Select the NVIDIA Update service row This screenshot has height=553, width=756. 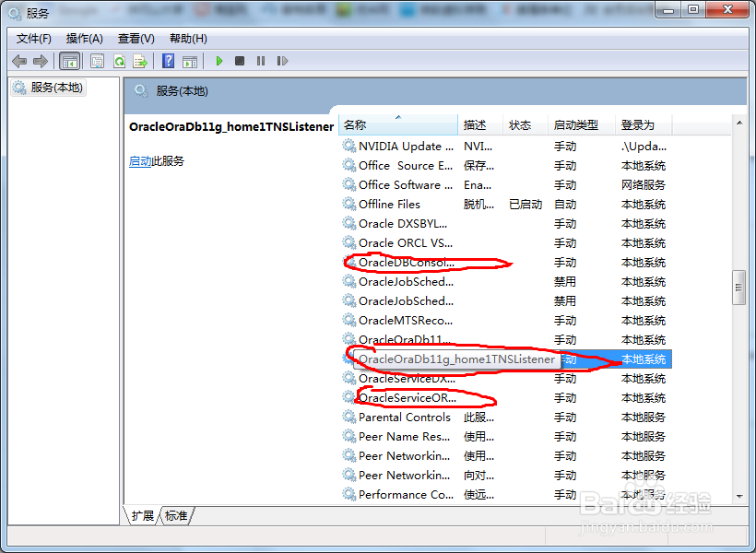[x=506, y=147]
